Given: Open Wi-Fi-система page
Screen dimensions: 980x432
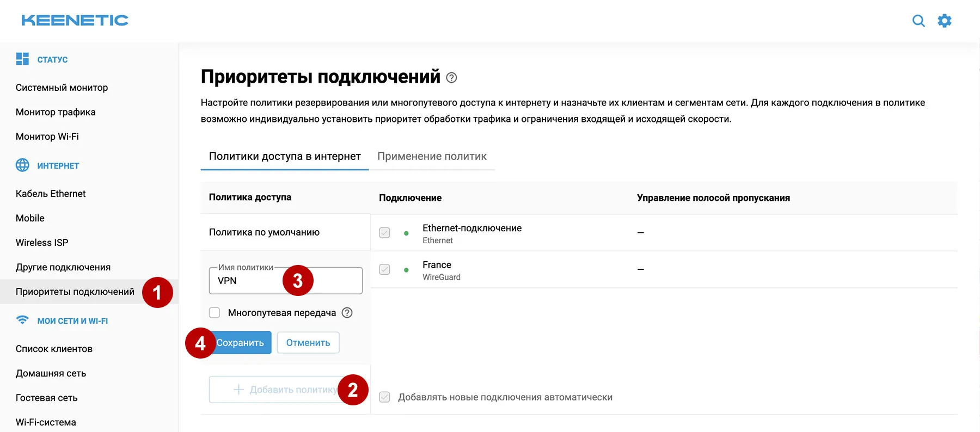Looking at the screenshot, I should (46, 422).
